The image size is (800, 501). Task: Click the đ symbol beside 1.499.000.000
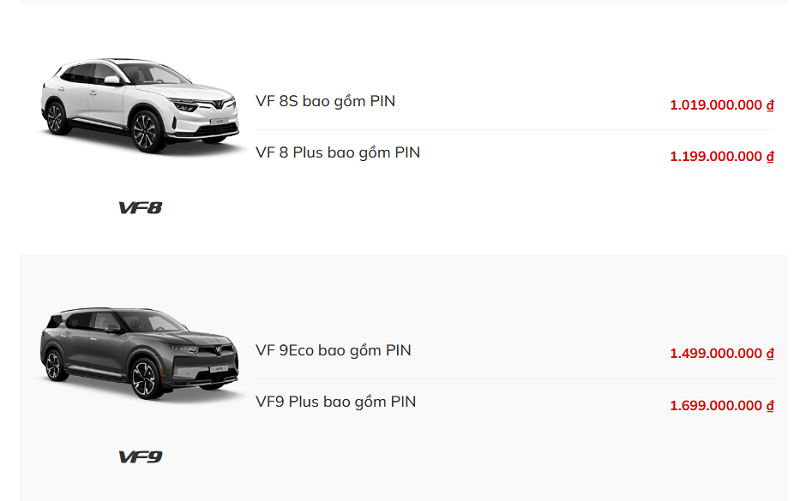[x=770, y=353]
